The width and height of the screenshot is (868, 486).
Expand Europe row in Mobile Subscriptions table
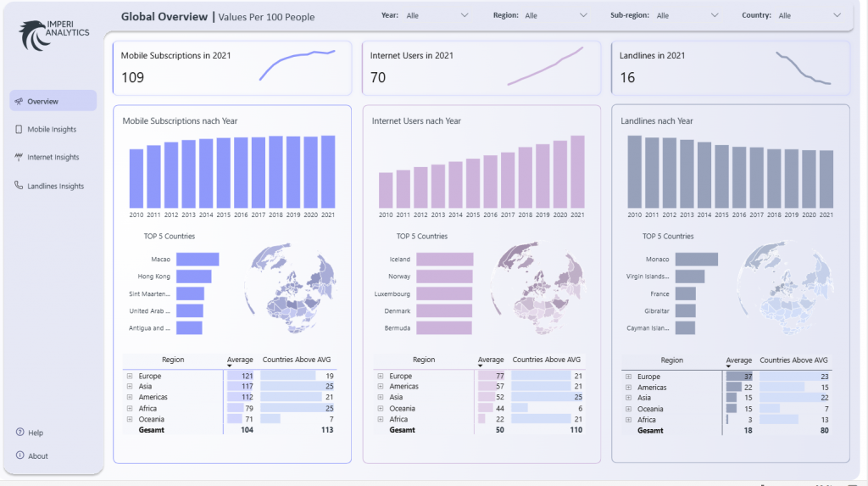[130, 376]
